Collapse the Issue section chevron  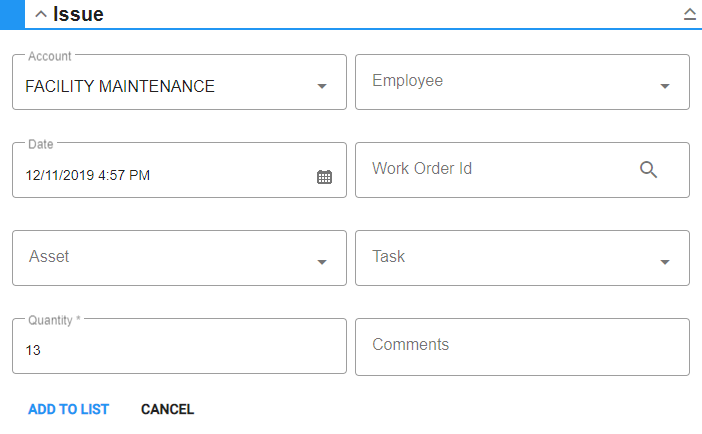click(41, 15)
